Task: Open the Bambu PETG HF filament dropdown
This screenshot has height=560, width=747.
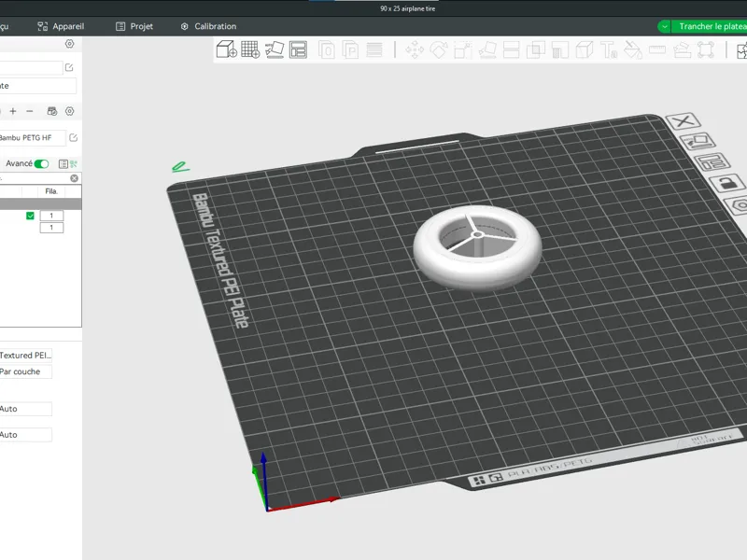Action: 32,137
